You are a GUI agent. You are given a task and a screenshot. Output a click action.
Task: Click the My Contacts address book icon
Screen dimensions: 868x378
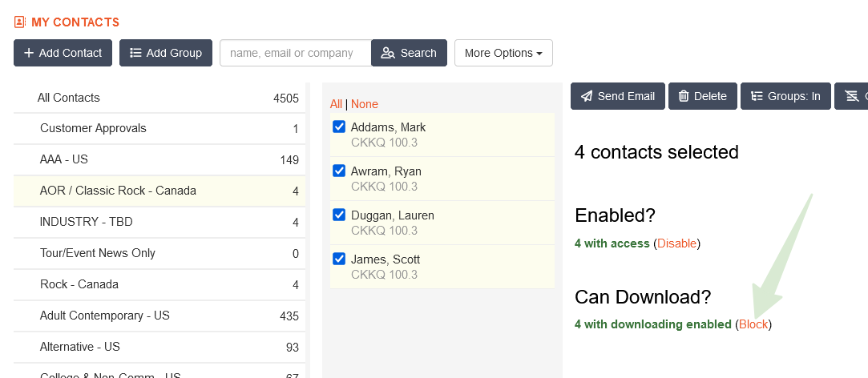tap(20, 22)
